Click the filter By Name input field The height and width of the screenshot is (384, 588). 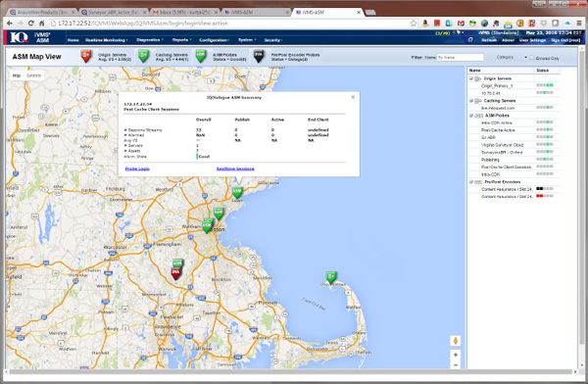461,58
